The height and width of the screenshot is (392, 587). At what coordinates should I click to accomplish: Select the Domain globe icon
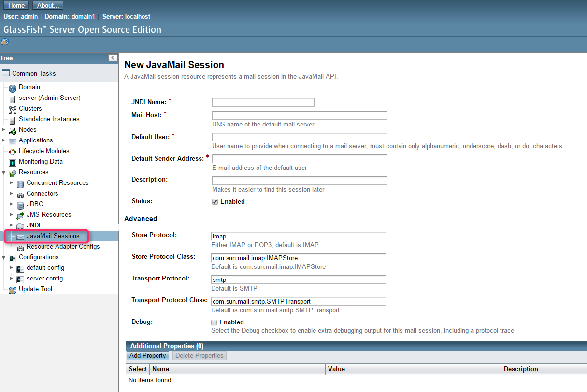(12, 87)
